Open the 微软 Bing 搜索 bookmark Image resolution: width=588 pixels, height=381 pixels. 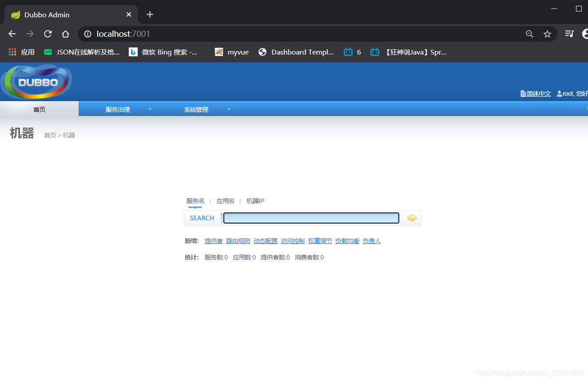[163, 52]
